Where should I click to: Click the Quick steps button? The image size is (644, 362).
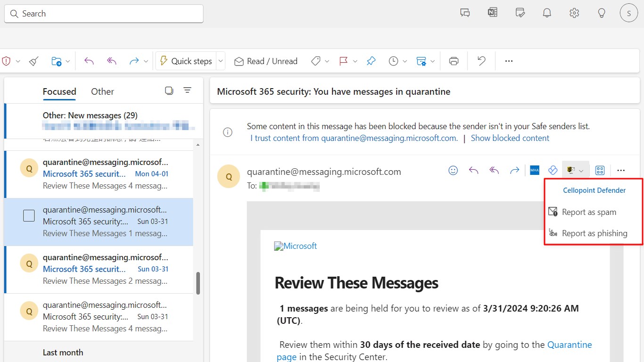[x=186, y=61]
